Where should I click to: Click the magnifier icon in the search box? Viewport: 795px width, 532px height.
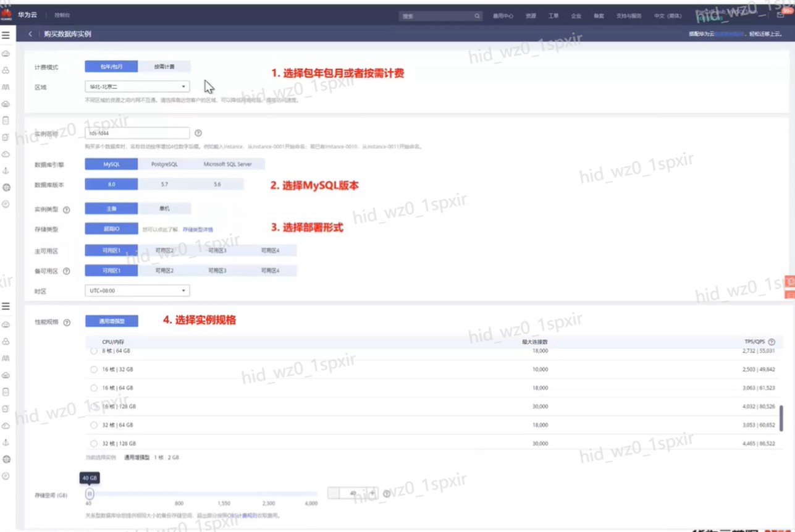tap(477, 16)
